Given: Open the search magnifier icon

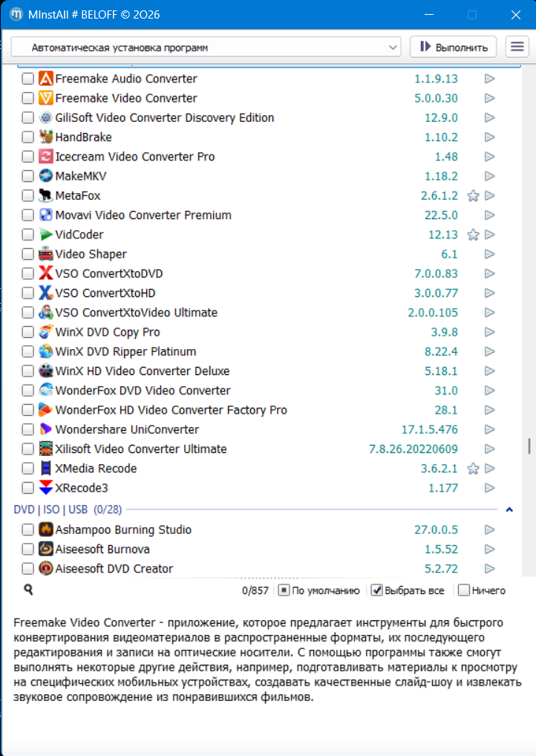Looking at the screenshot, I should [x=28, y=589].
